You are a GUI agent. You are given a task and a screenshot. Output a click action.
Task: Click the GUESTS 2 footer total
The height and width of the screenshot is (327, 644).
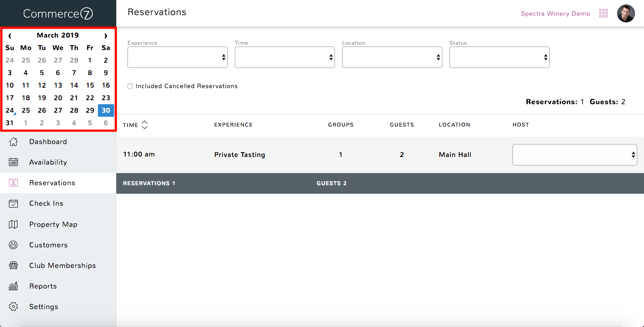tap(331, 183)
